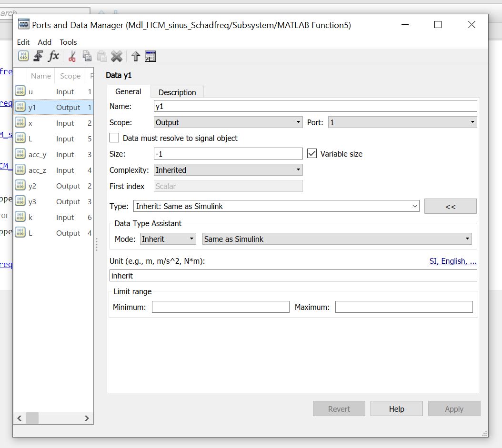
Task: Click the scissors Cut icon
Action: click(x=72, y=56)
